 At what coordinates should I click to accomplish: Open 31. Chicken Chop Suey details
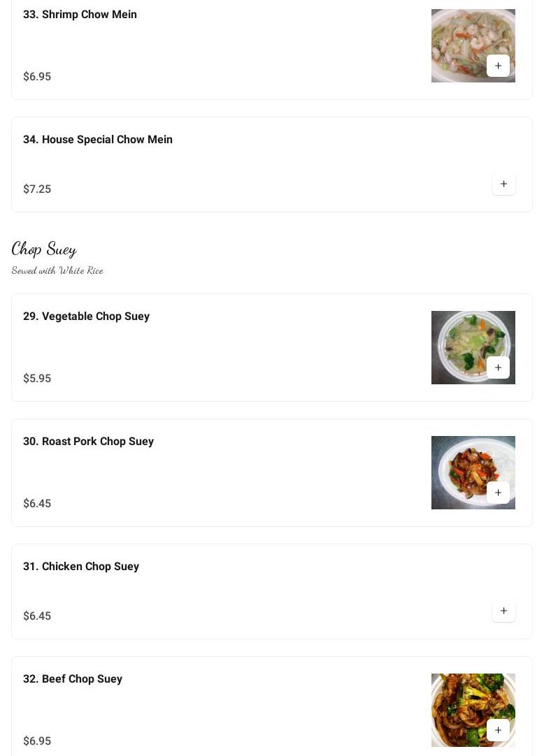[x=80, y=567]
